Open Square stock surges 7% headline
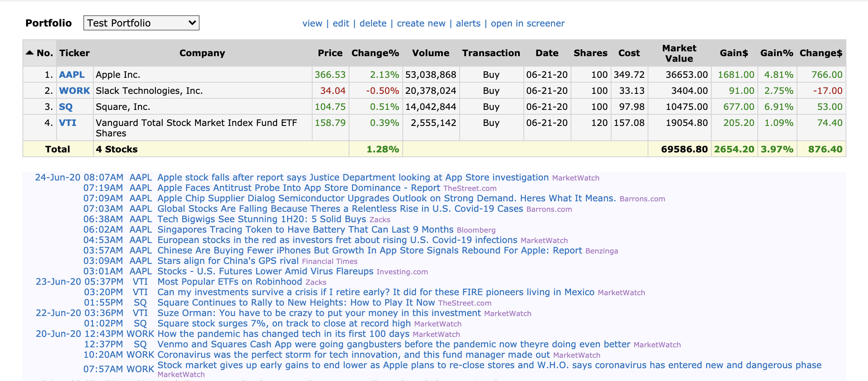Screen dimensions: 868x381 pyautogui.click(x=284, y=323)
